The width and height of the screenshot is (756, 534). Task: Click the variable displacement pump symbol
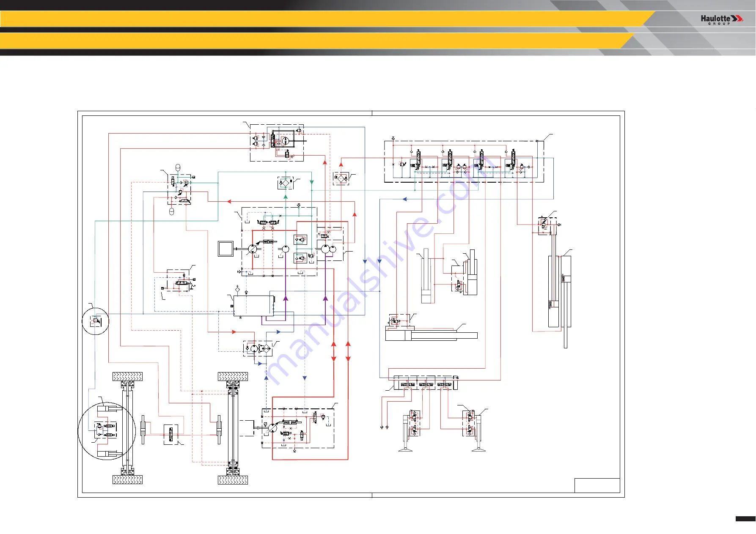click(253, 249)
